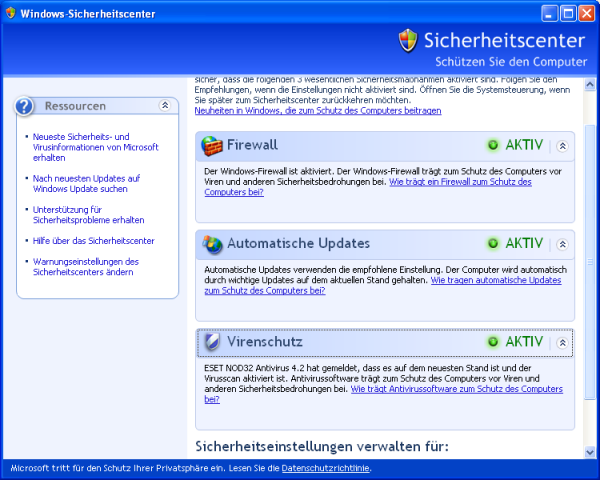Open the Datenschutzrichtlinie link
600x480 pixels.
[x=326, y=468]
